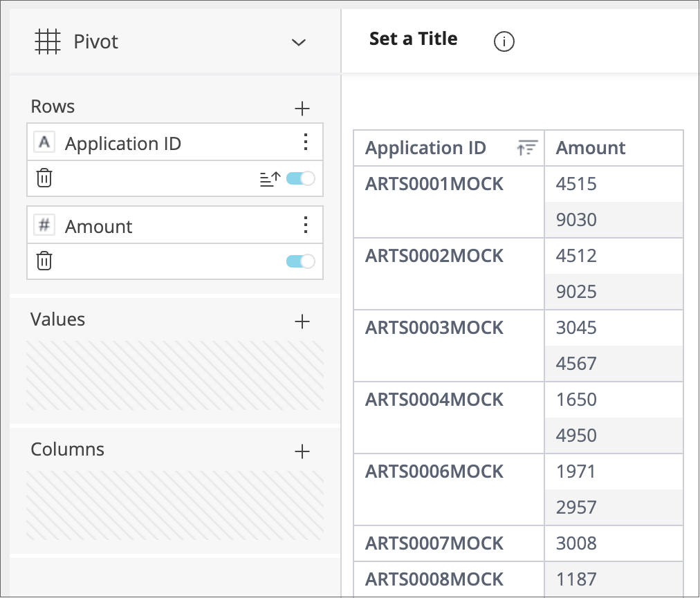Viewport: 700px width, 598px height.
Task: Click the text type icon for Application ID
Action: point(44,142)
